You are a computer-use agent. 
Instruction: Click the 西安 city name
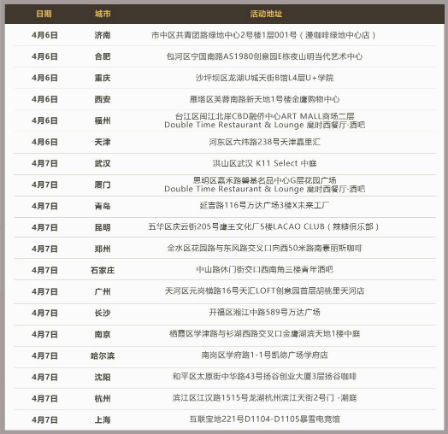102,99
